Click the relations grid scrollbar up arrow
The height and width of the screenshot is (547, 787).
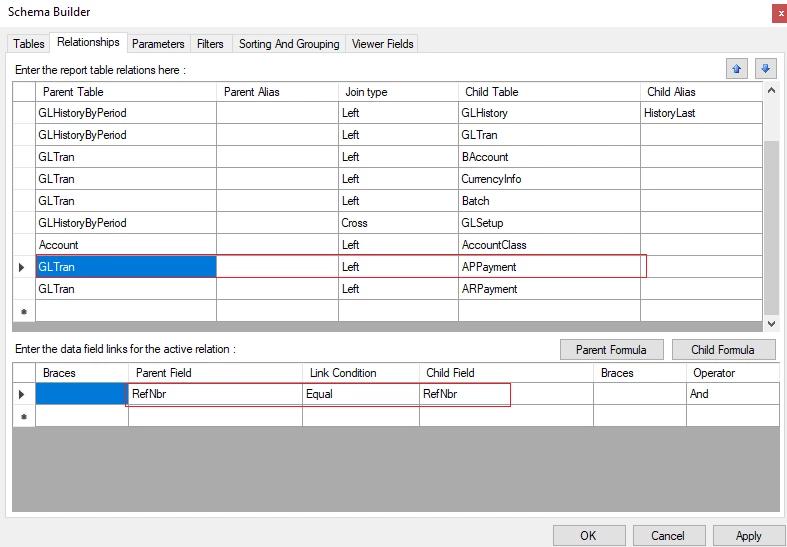pos(771,90)
